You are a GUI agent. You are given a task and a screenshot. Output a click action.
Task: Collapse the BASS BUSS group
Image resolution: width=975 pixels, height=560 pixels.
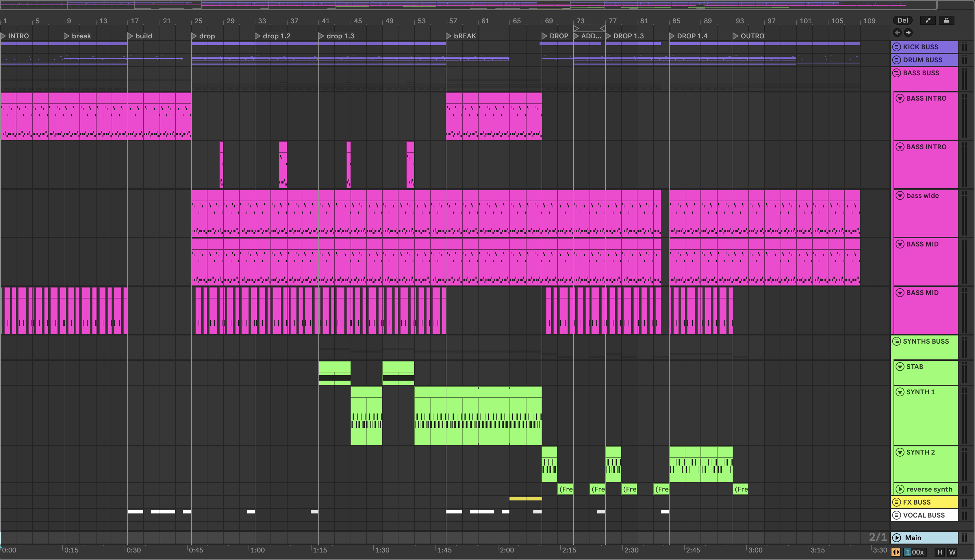[x=897, y=73]
